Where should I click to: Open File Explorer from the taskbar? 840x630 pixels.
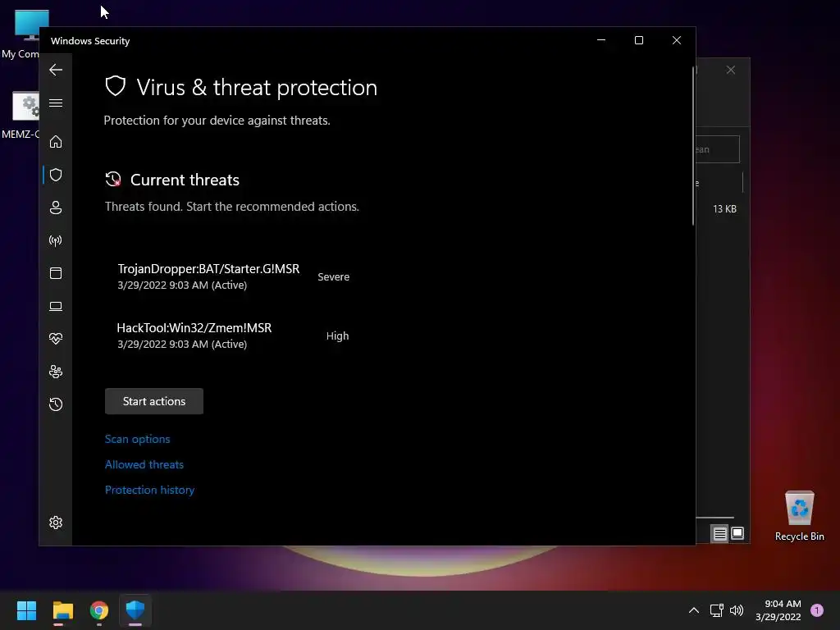pyautogui.click(x=62, y=610)
